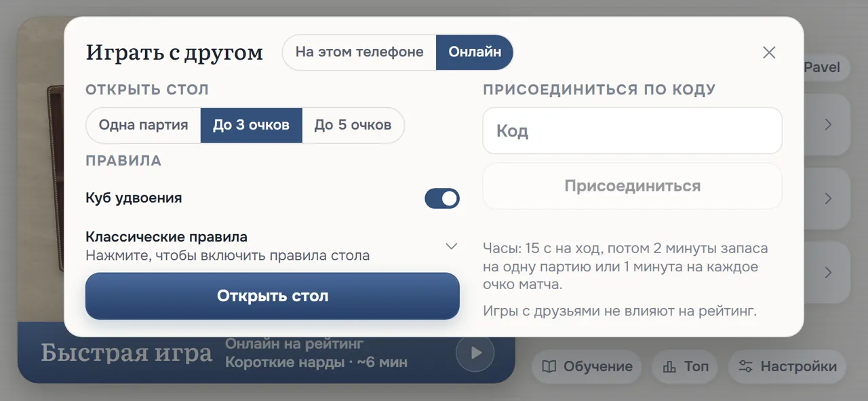Click the Pavel profile label

(x=822, y=67)
